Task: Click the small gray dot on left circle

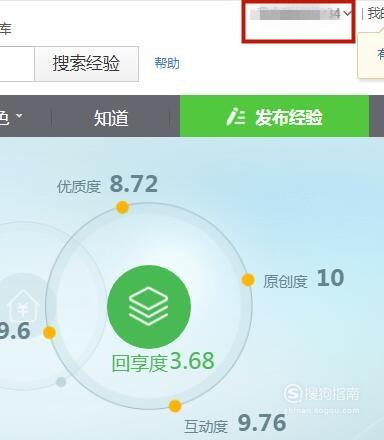Action: tap(61, 382)
